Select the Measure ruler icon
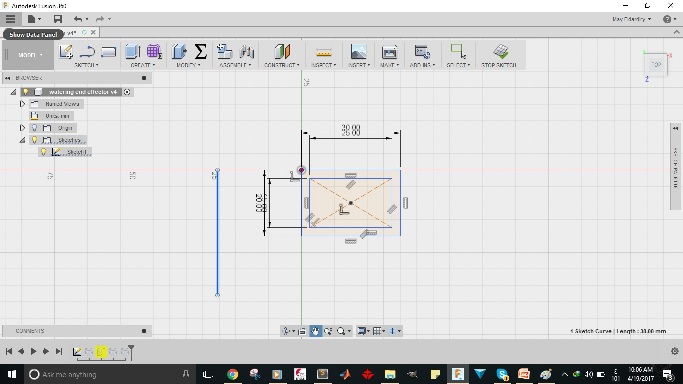 pyautogui.click(x=324, y=53)
